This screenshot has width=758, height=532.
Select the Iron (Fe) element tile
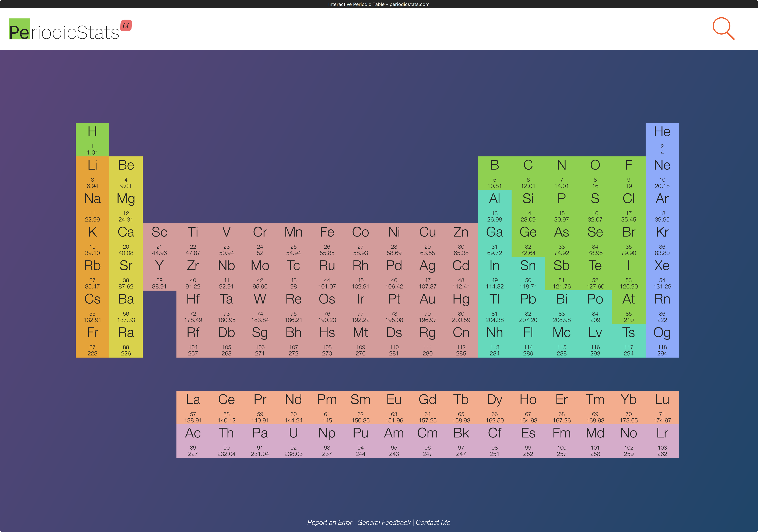click(x=327, y=240)
